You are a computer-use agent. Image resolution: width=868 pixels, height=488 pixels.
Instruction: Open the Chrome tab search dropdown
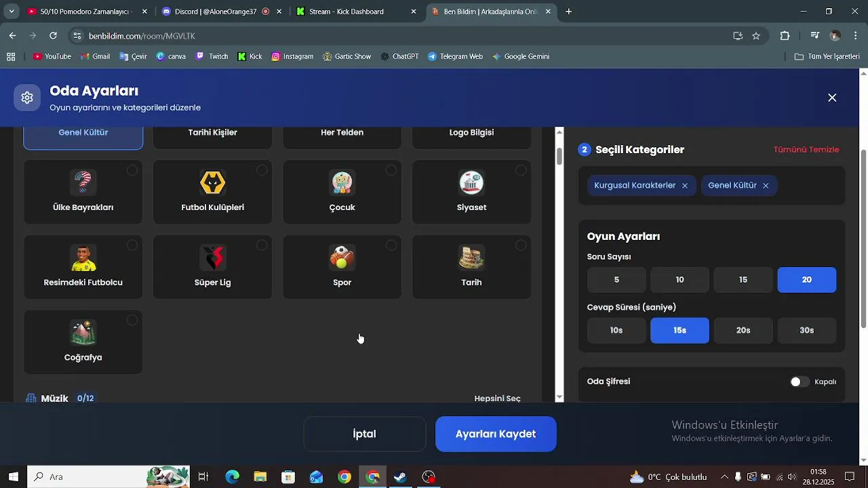coord(12,12)
